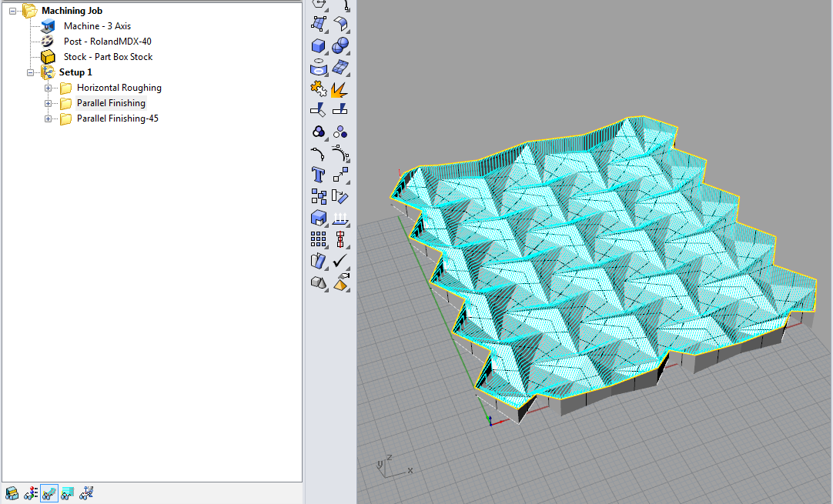Select the Text object tool
Image resolution: width=833 pixels, height=504 pixels.
[x=318, y=175]
